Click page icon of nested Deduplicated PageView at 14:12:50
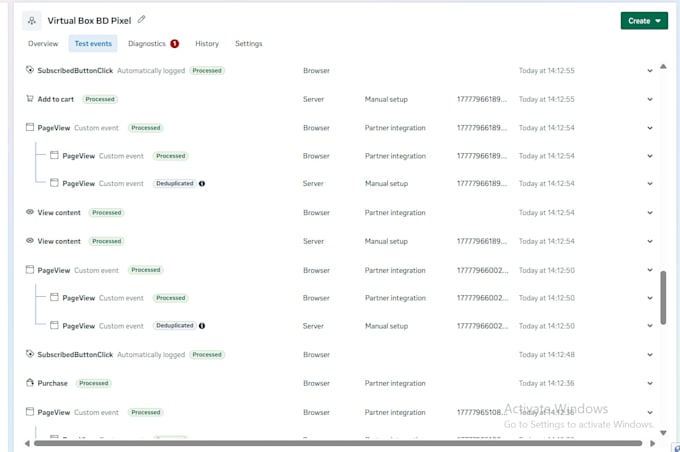Screen dimensions: 680x452 [x=54, y=325]
